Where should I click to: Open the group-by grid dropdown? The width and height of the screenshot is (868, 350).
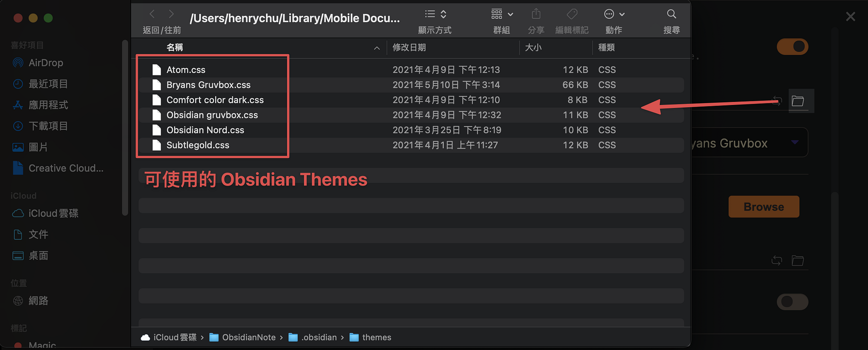click(502, 14)
